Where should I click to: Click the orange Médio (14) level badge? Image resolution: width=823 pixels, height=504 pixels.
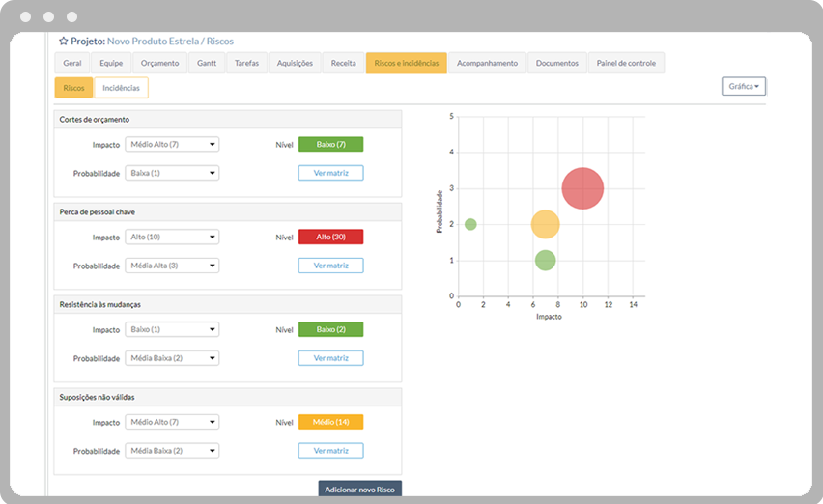[x=330, y=422]
